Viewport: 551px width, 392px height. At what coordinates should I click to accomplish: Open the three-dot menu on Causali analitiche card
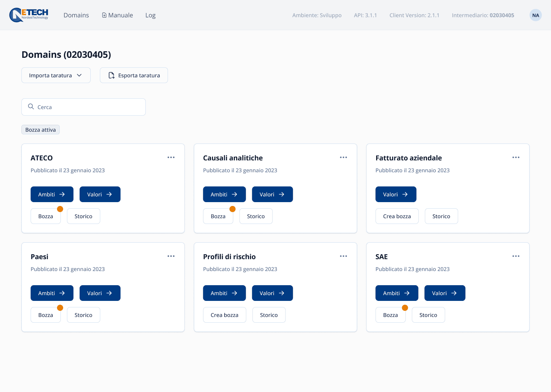(343, 157)
